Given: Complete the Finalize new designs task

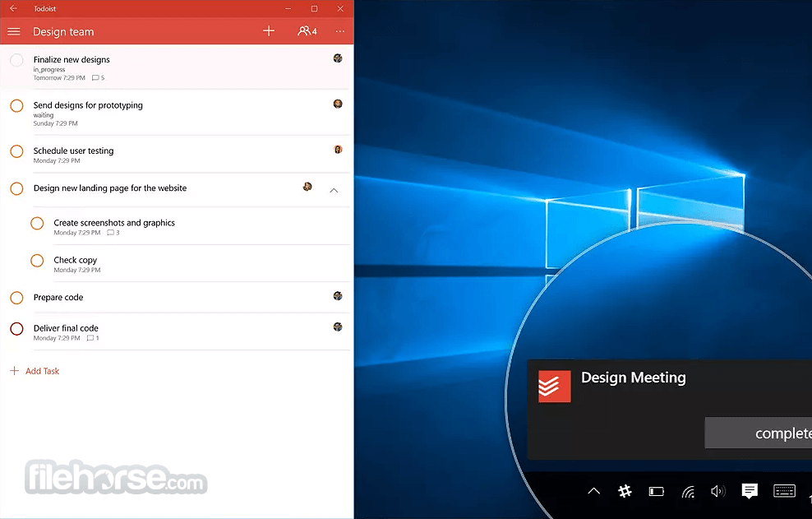Looking at the screenshot, I should (x=16, y=60).
